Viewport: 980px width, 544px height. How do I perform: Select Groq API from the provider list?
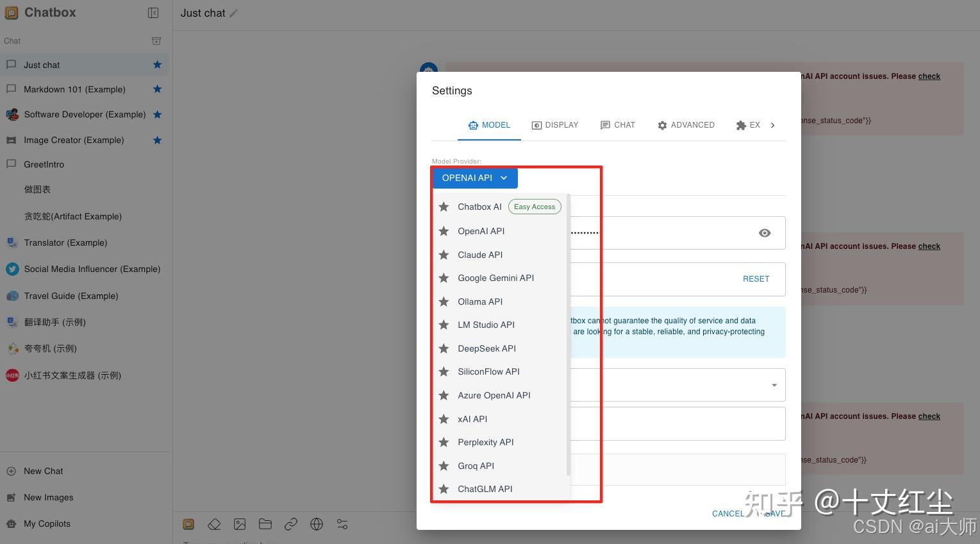pos(501,466)
